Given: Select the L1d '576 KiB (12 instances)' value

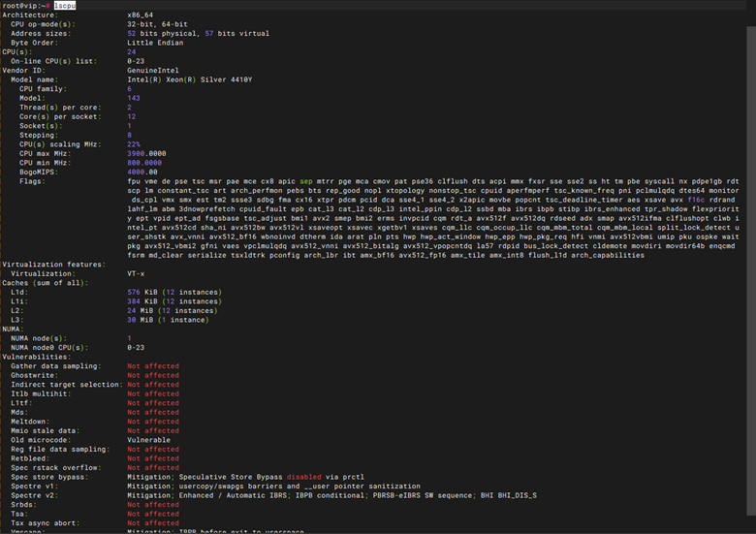Looking at the screenshot, I should point(174,292).
